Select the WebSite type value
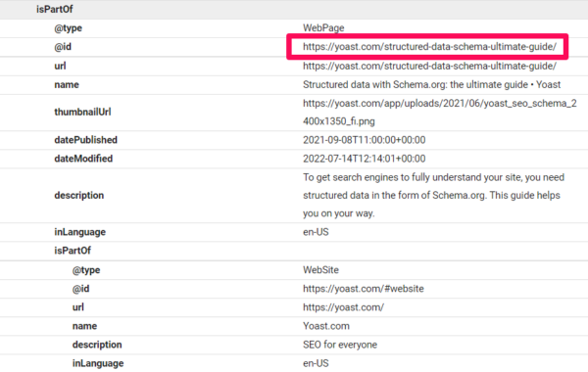This screenshot has height=372, width=588. 320,270
